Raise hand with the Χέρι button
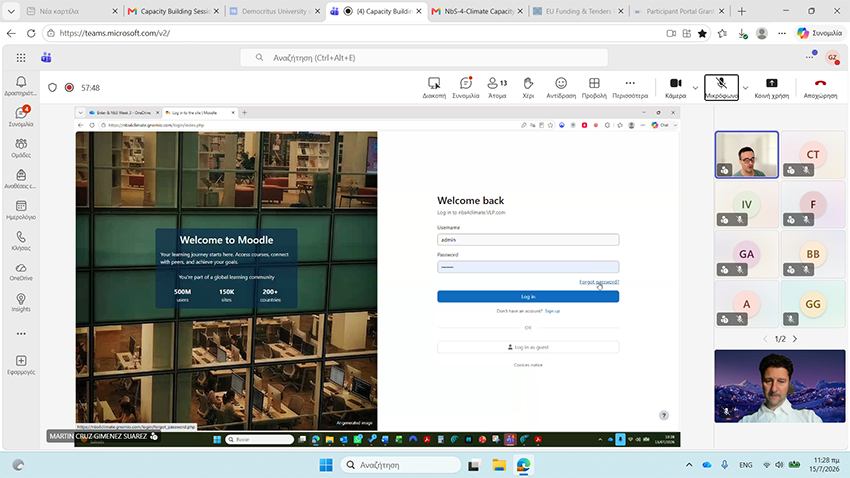The width and height of the screenshot is (850, 478). pos(528,87)
